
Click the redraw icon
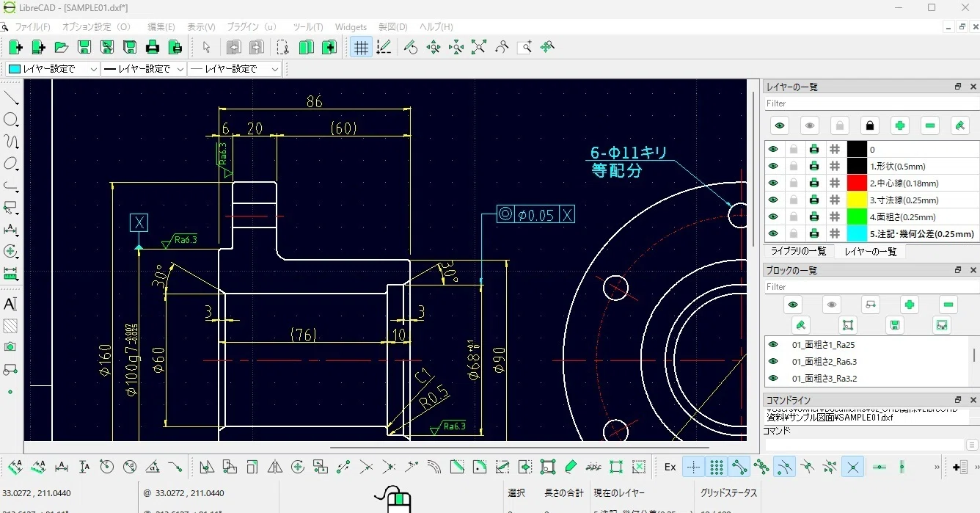pyautogui.click(x=411, y=48)
